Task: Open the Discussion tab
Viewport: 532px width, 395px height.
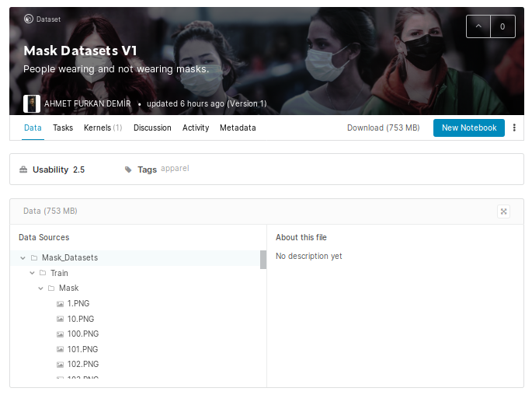Action: click(x=152, y=128)
